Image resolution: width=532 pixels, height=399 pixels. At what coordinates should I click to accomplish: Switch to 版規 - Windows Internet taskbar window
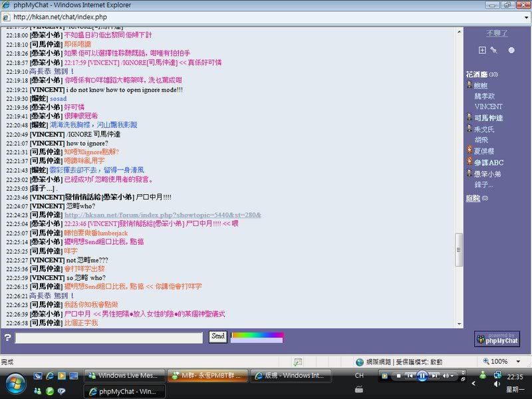click(291, 376)
